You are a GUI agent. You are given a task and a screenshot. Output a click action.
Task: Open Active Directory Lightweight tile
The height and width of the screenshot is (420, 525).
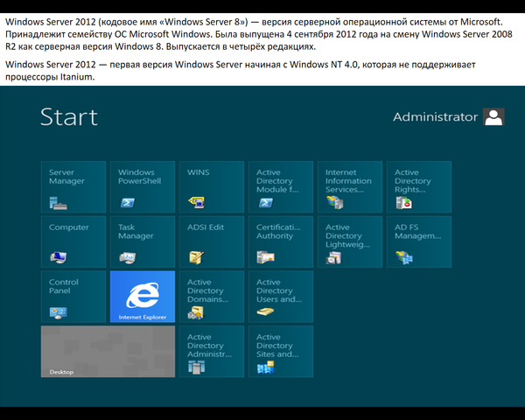[349, 242]
